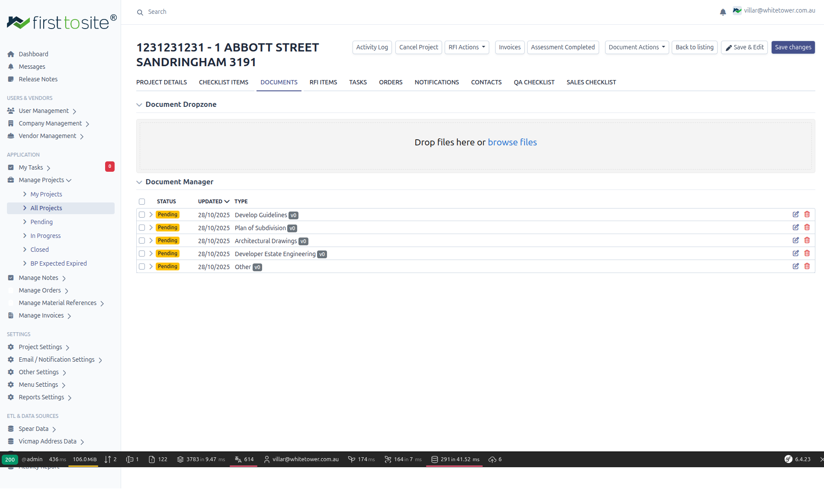
Task: Click the notification bell icon
Action: [x=722, y=12]
